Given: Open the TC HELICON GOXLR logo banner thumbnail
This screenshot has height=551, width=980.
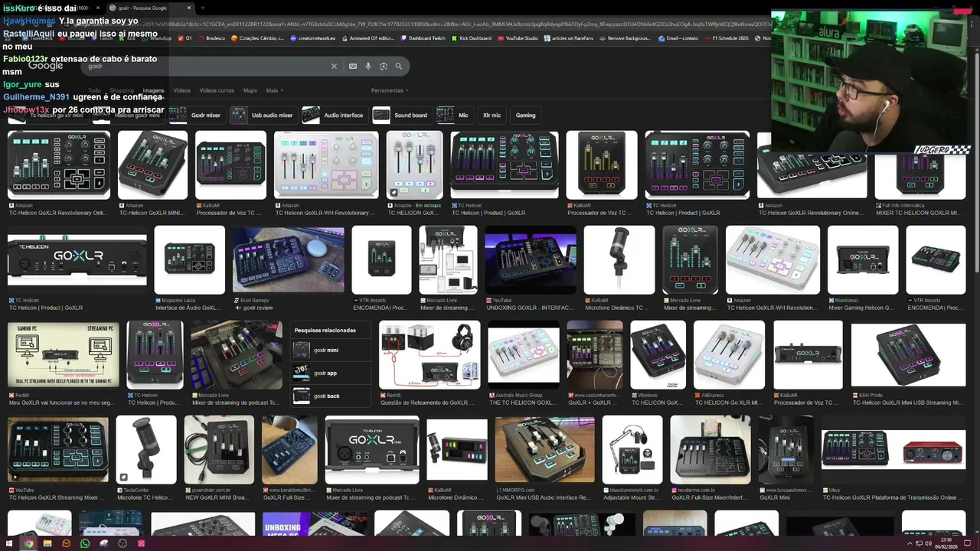Looking at the screenshot, I should (x=77, y=259).
